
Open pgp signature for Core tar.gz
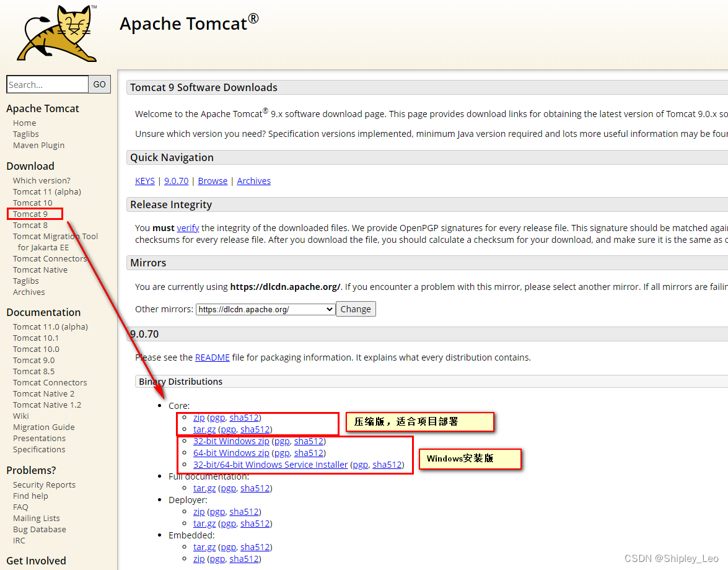(x=228, y=429)
